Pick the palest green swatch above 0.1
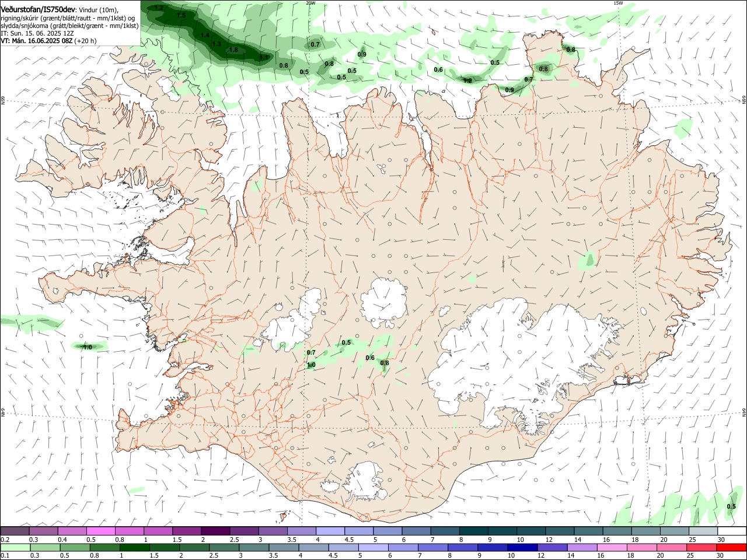This screenshot has height=560, width=747. point(15,547)
